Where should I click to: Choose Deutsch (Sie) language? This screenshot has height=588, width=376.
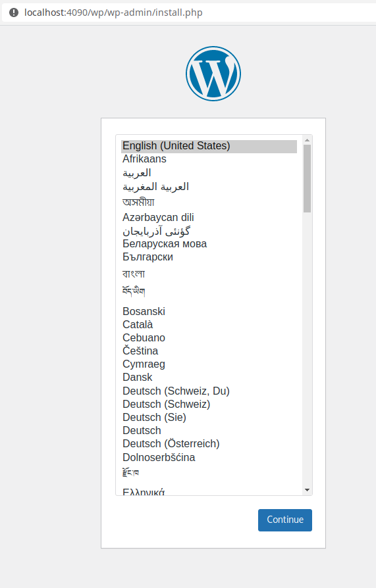click(209, 418)
